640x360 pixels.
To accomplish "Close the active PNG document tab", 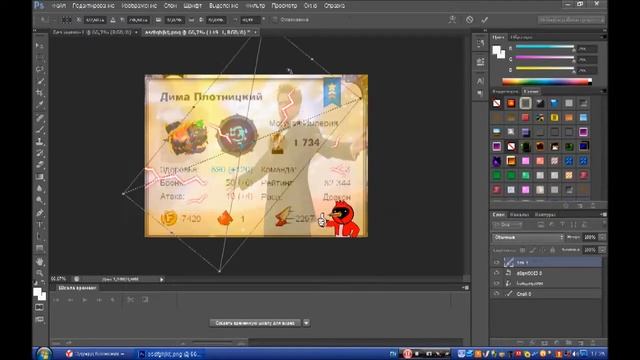I will click(x=256, y=32).
